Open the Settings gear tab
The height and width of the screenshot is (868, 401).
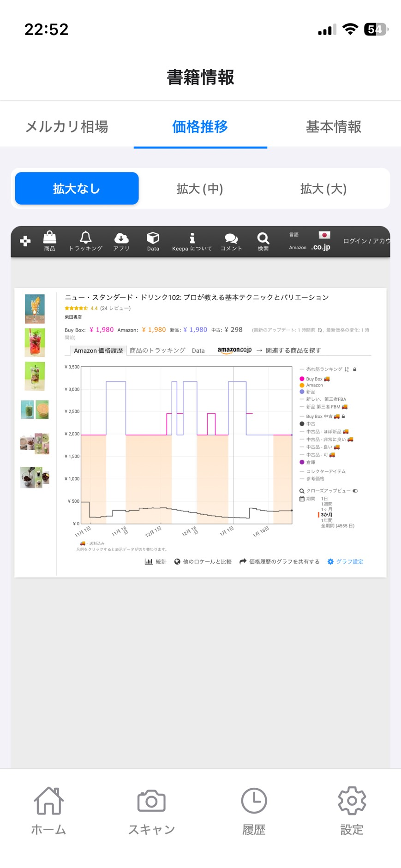click(x=352, y=811)
